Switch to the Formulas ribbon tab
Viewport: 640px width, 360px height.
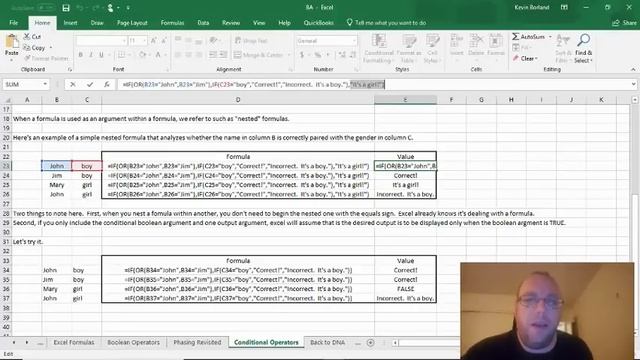172,23
